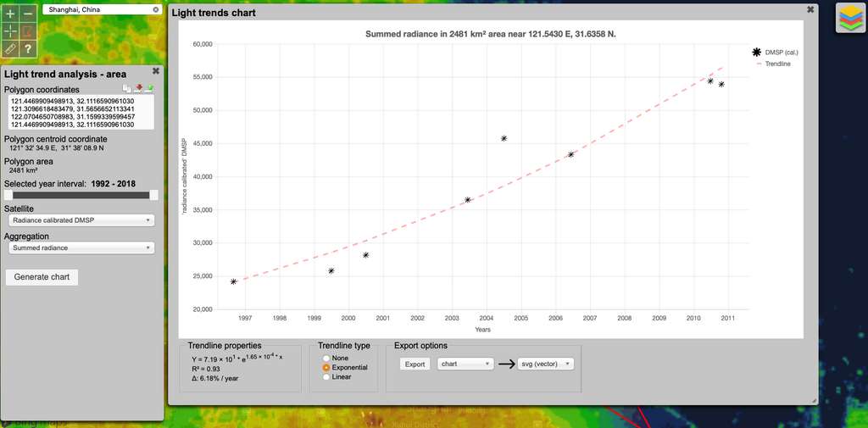868x428 pixels.
Task: Open help with the question mark icon
Action: click(x=30, y=48)
